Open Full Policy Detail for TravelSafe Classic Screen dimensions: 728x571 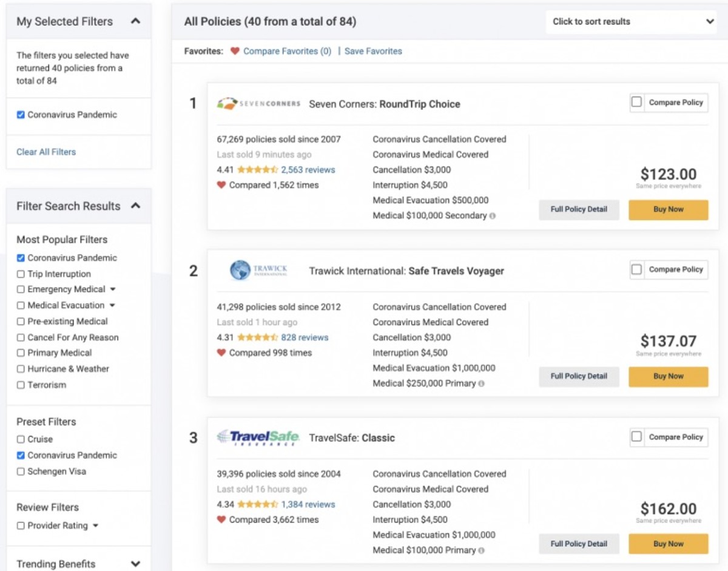pos(579,544)
